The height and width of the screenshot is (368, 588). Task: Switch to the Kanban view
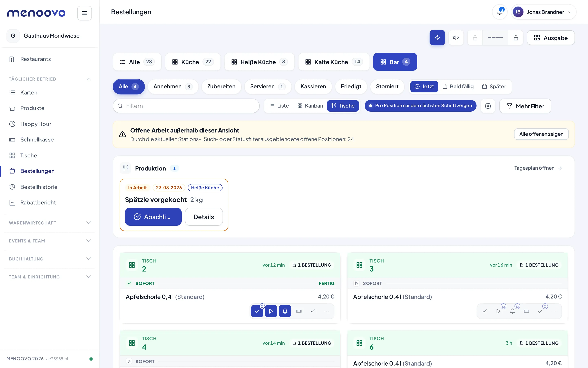310,106
